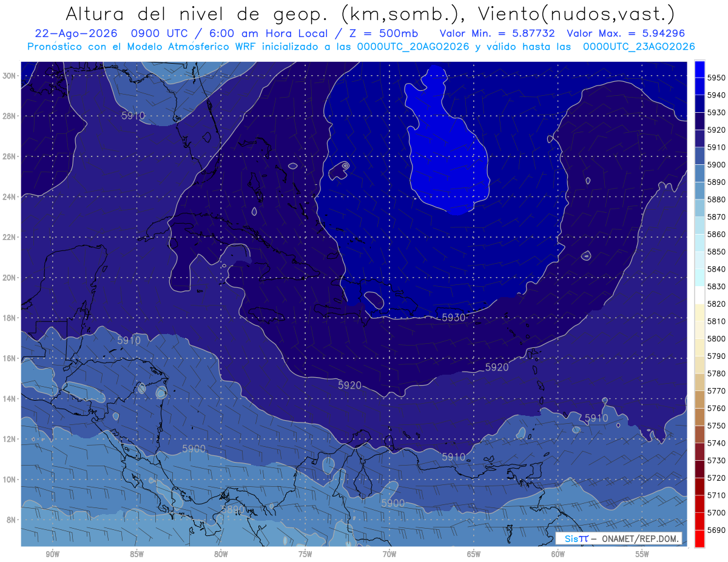This screenshot has height=562, width=728.
Task: Click the 5910 contour label over Florida
Action: click(x=133, y=115)
